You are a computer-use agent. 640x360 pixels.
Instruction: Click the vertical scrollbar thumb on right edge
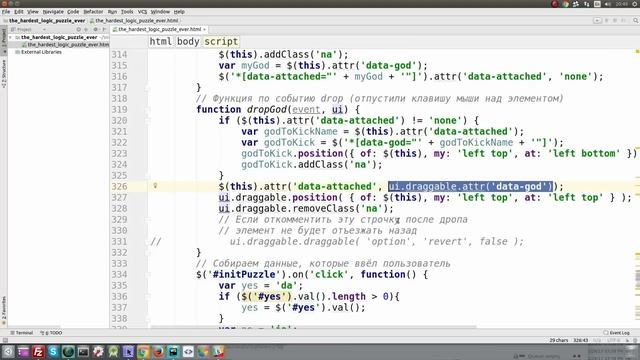[638, 277]
